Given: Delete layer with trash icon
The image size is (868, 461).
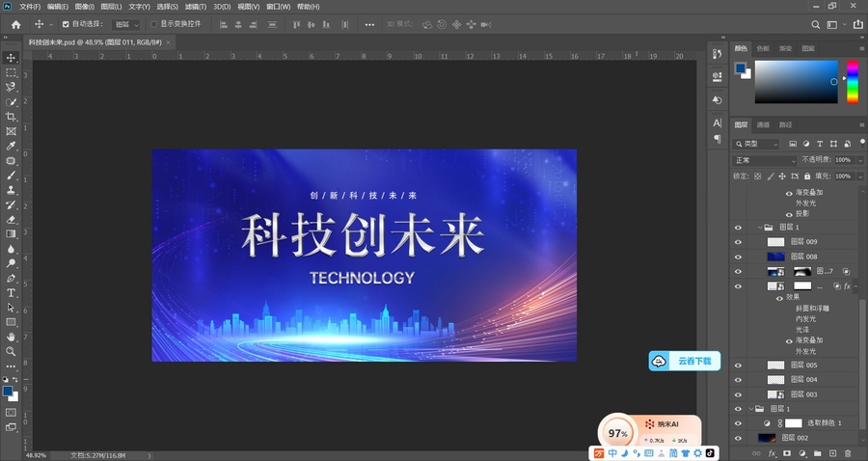Looking at the screenshot, I should pyautogui.click(x=848, y=453).
